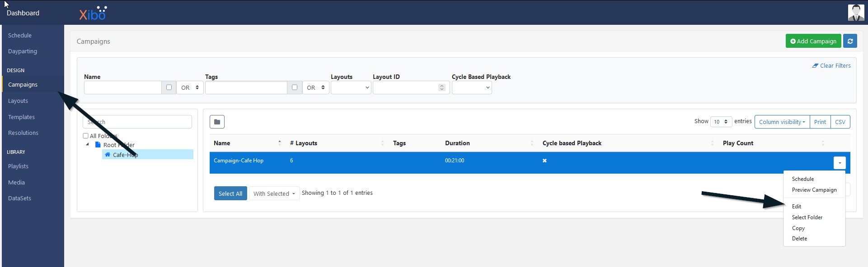Click the Layout ID number field

coord(411,87)
